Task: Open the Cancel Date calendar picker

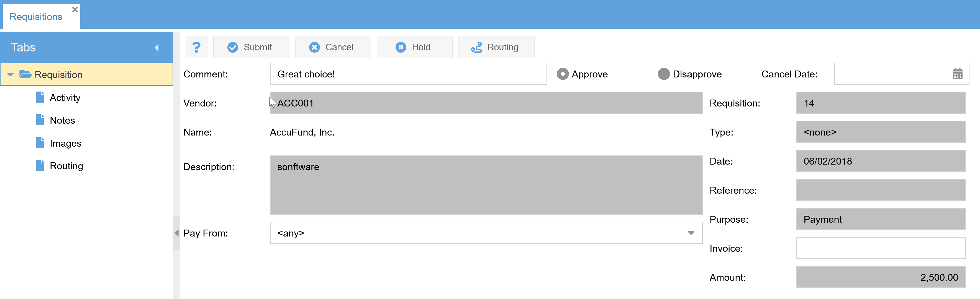Action: [x=957, y=74]
